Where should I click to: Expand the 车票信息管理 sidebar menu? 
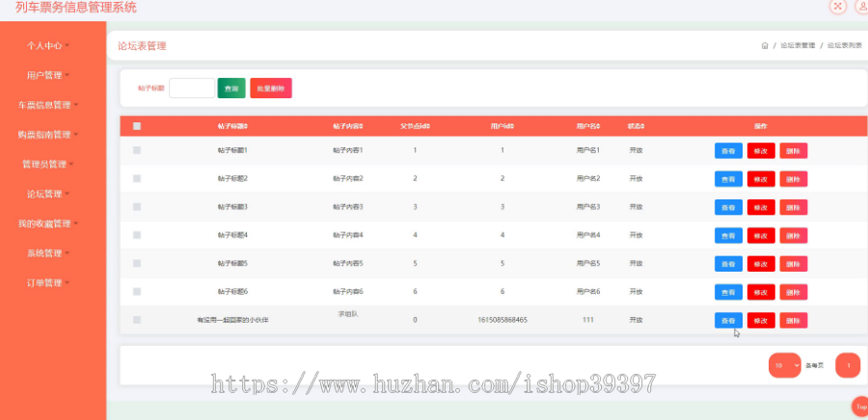click(x=48, y=105)
